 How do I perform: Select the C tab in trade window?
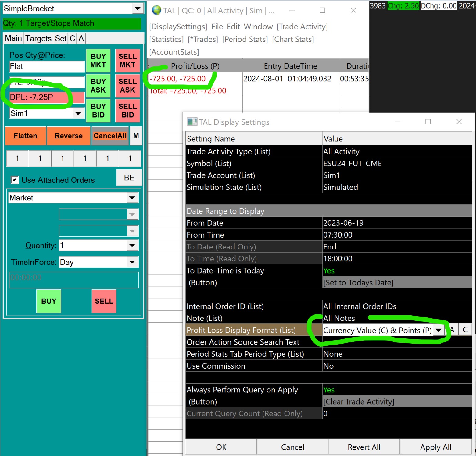click(72, 38)
